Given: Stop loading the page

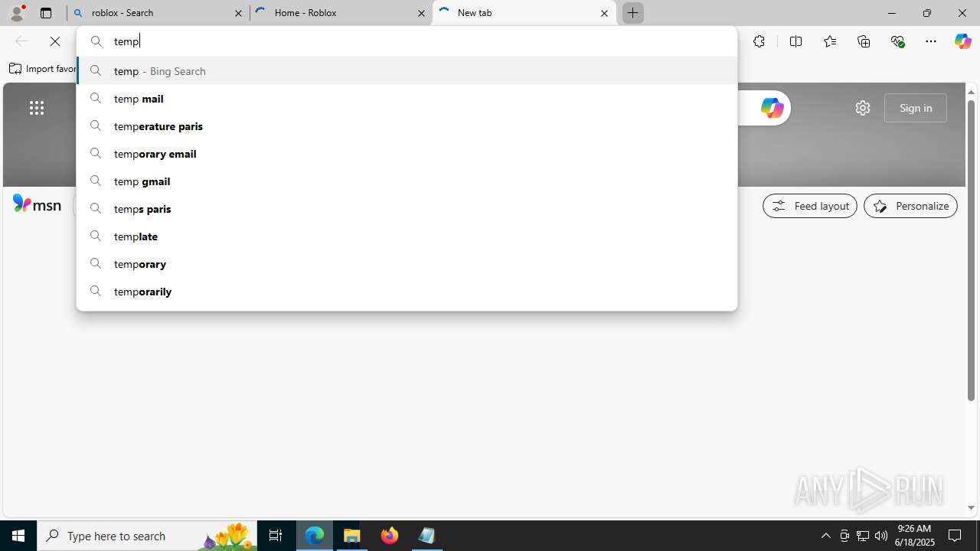Looking at the screenshot, I should (55, 41).
